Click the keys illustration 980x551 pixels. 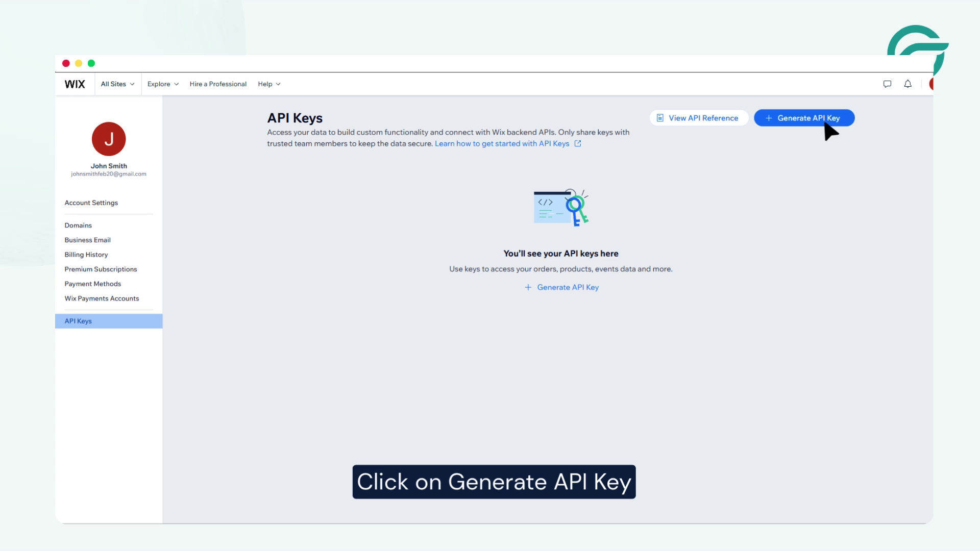(561, 208)
